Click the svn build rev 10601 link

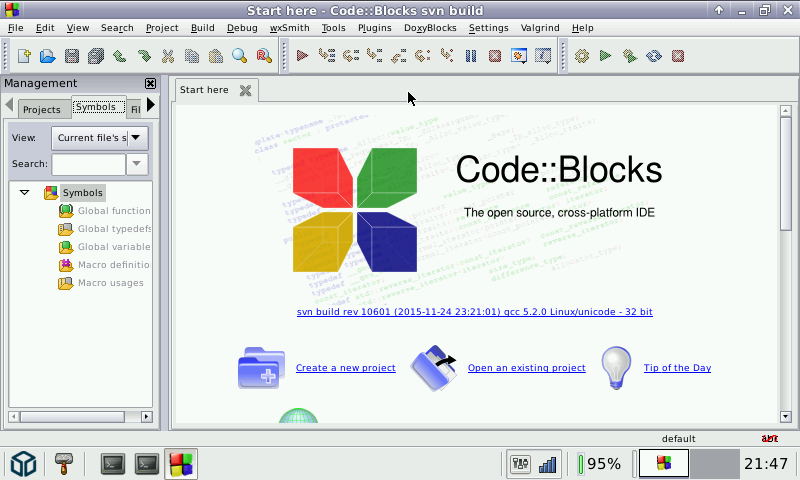point(474,312)
